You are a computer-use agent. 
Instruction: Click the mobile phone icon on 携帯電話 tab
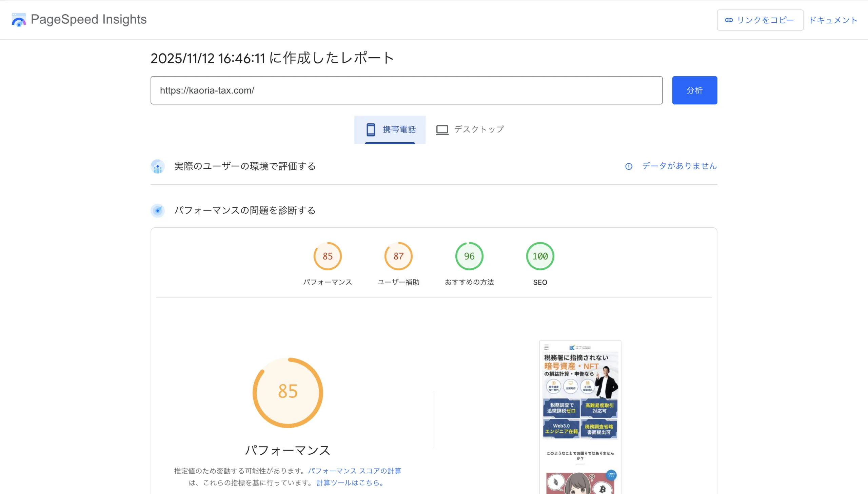click(x=371, y=129)
